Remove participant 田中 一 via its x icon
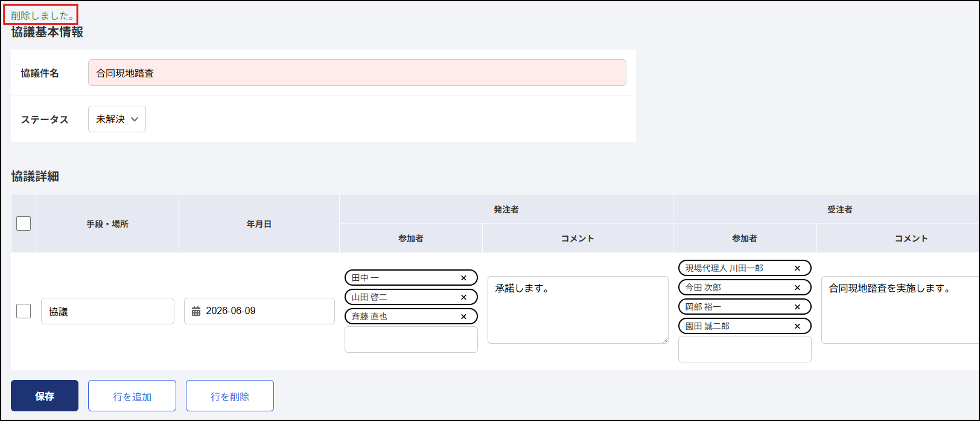This screenshot has height=421, width=980. [463, 278]
